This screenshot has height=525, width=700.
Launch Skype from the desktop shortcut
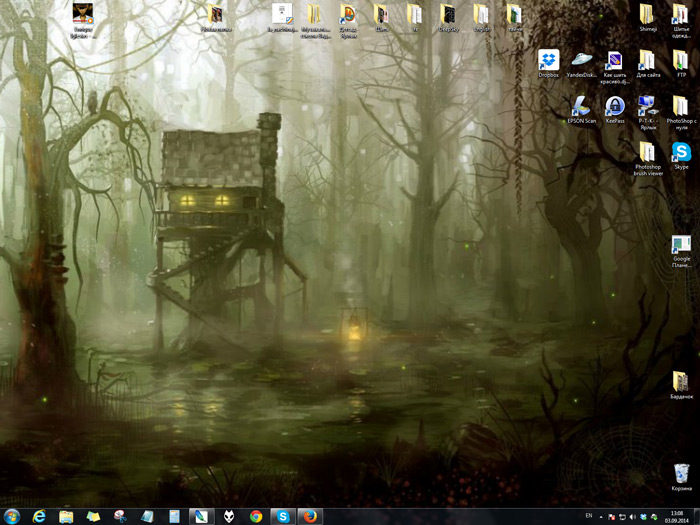point(681,155)
